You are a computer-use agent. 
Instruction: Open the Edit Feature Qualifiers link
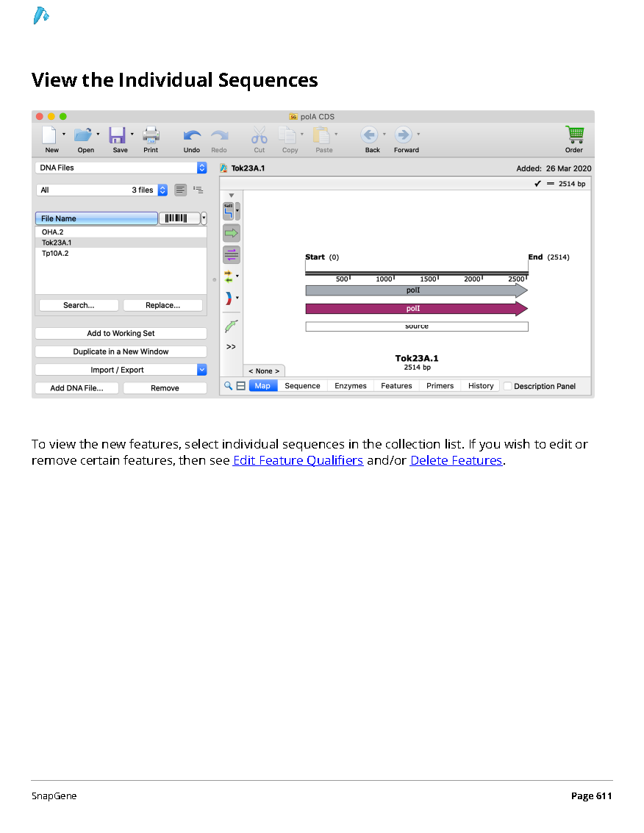point(298,460)
